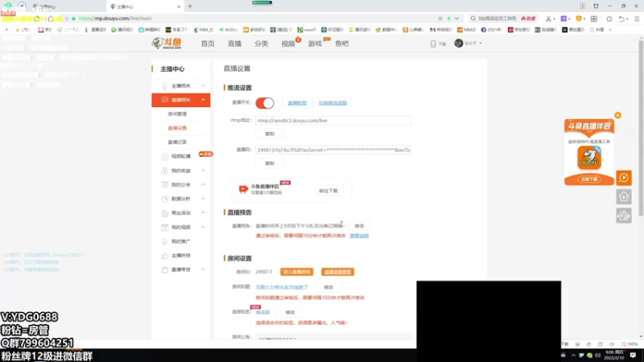644x362 pixels.
Task: Click the room title link text
Action: (x=282, y=287)
